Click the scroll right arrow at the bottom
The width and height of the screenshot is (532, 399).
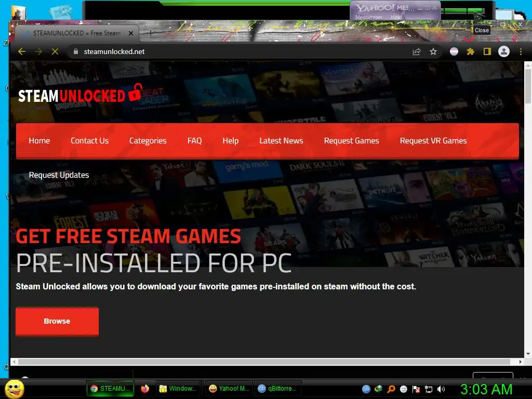pos(521,362)
